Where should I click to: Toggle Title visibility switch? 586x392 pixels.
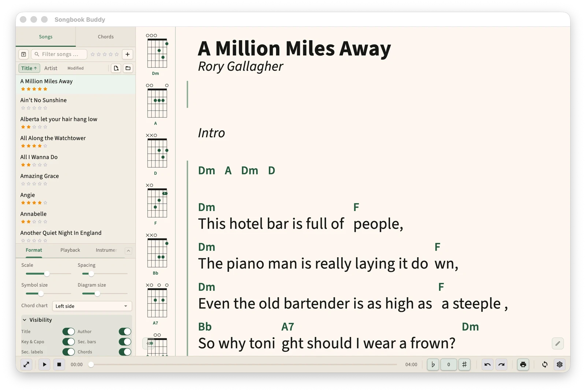pos(68,332)
